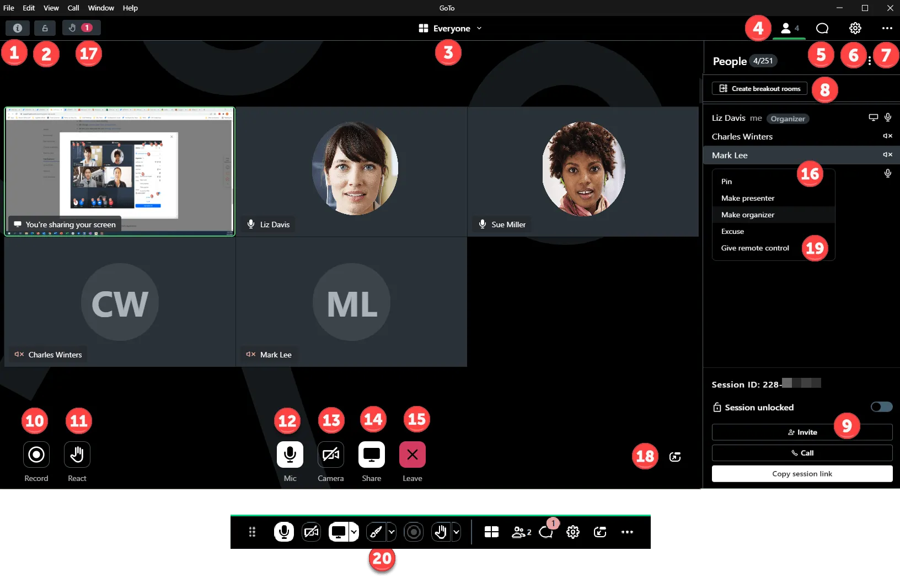This screenshot has height=588, width=900.
Task: Click the Invite button
Action: [x=802, y=432]
